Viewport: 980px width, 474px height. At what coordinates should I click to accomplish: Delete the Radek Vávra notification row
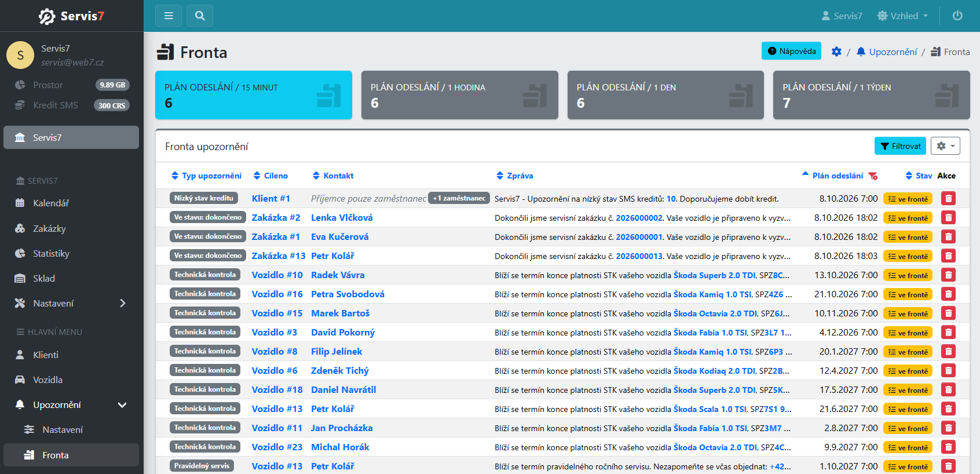948,275
